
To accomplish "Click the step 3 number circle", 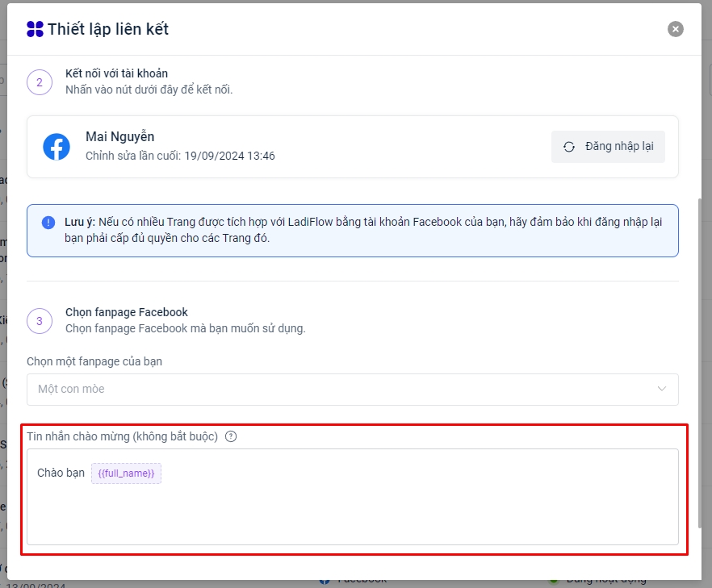I will click(40, 321).
